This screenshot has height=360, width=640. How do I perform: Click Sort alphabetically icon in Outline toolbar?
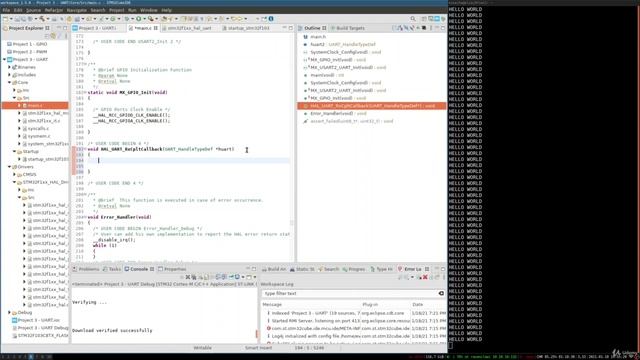click(x=400, y=28)
